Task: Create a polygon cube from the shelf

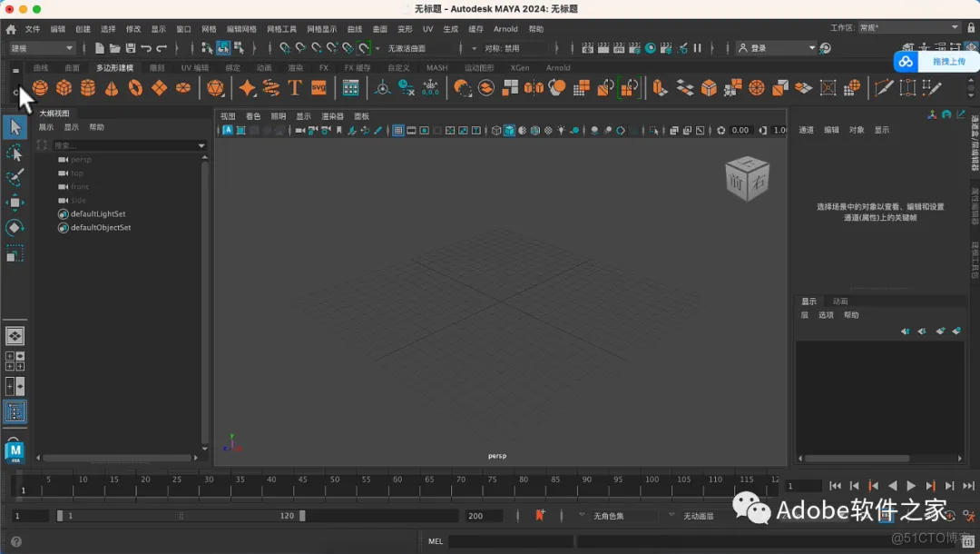Action: tap(64, 88)
